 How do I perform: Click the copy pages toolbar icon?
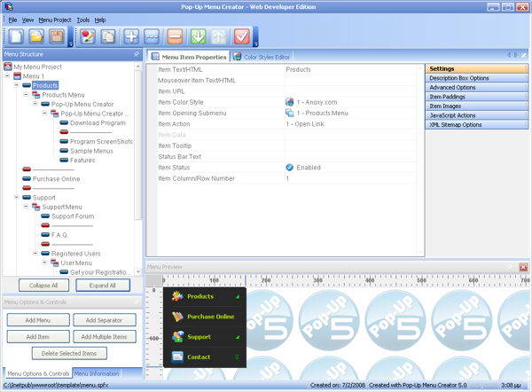tap(108, 36)
